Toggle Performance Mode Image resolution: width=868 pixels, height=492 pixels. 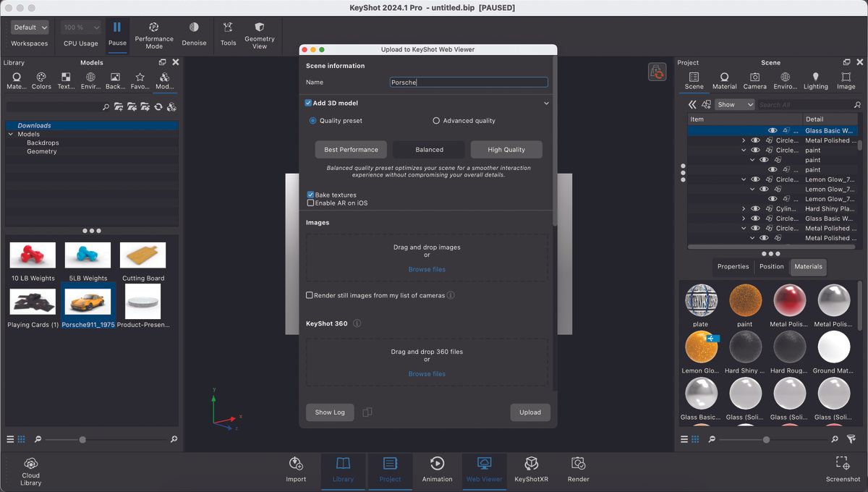click(154, 35)
